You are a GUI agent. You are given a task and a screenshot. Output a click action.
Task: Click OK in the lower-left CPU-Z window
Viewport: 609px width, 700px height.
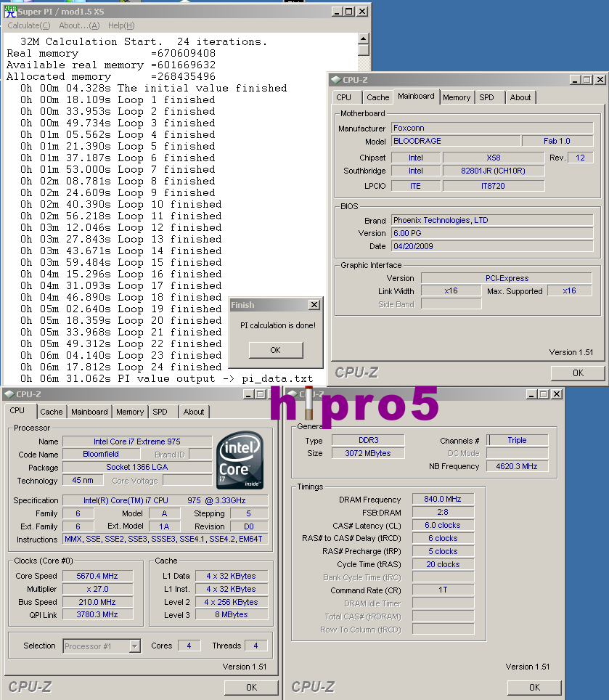click(x=251, y=687)
